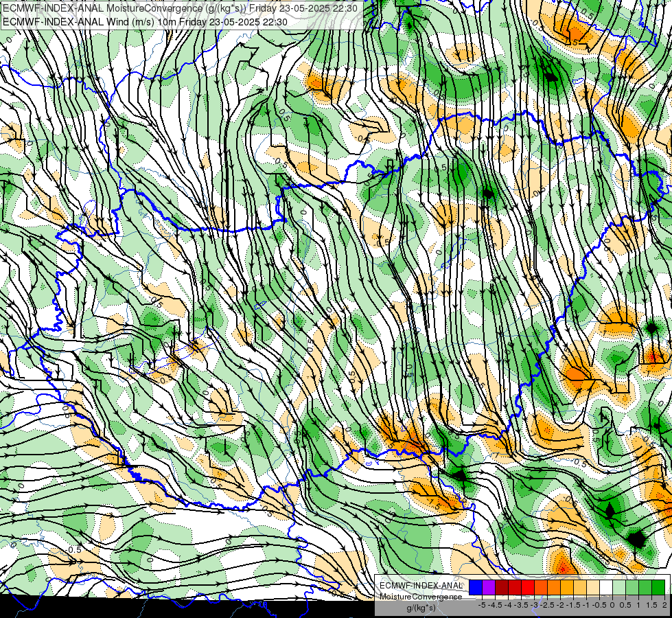Click the -3 tick label on the legend
The height and width of the screenshot is (618, 672).
point(535,605)
